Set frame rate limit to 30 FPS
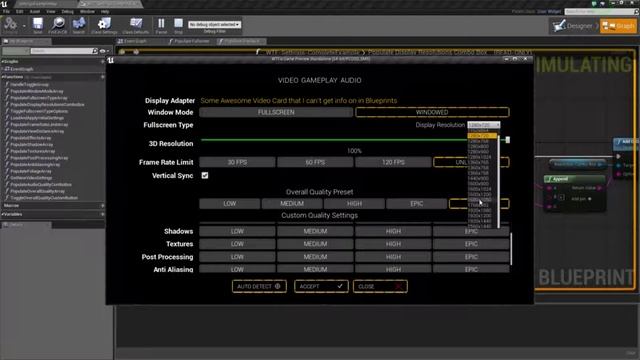640x360 pixels. [237, 162]
